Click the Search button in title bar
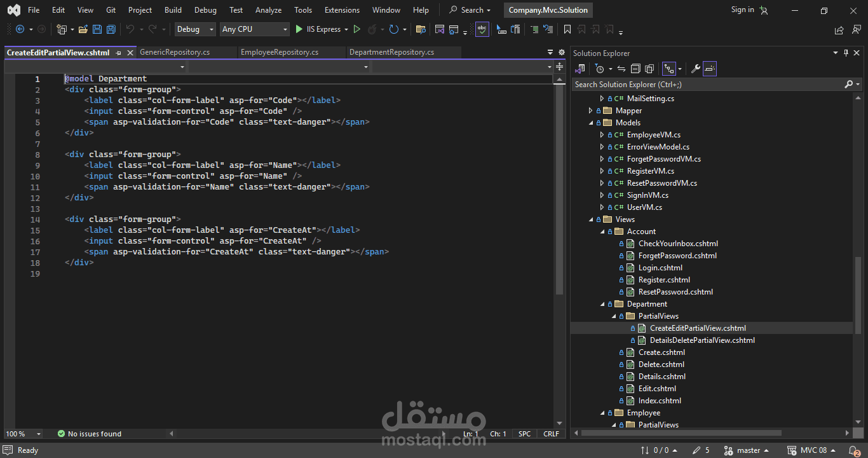This screenshot has width=868, height=458. click(x=470, y=10)
